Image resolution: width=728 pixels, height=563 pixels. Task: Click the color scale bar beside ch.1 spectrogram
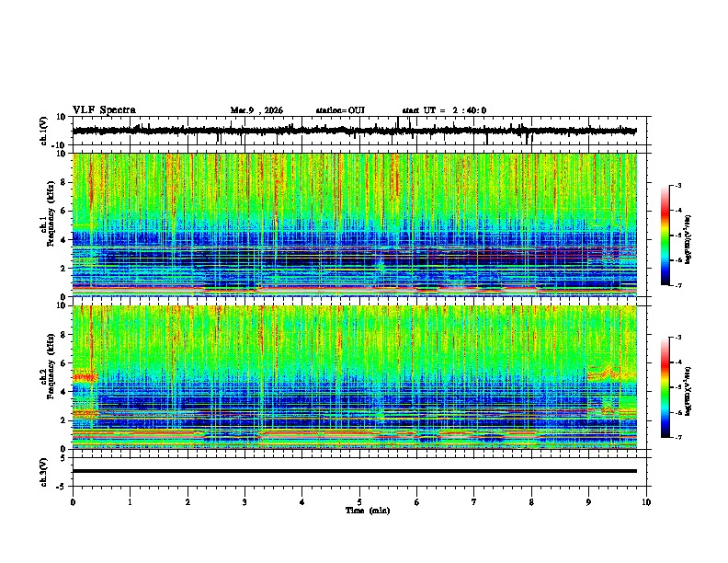click(665, 236)
